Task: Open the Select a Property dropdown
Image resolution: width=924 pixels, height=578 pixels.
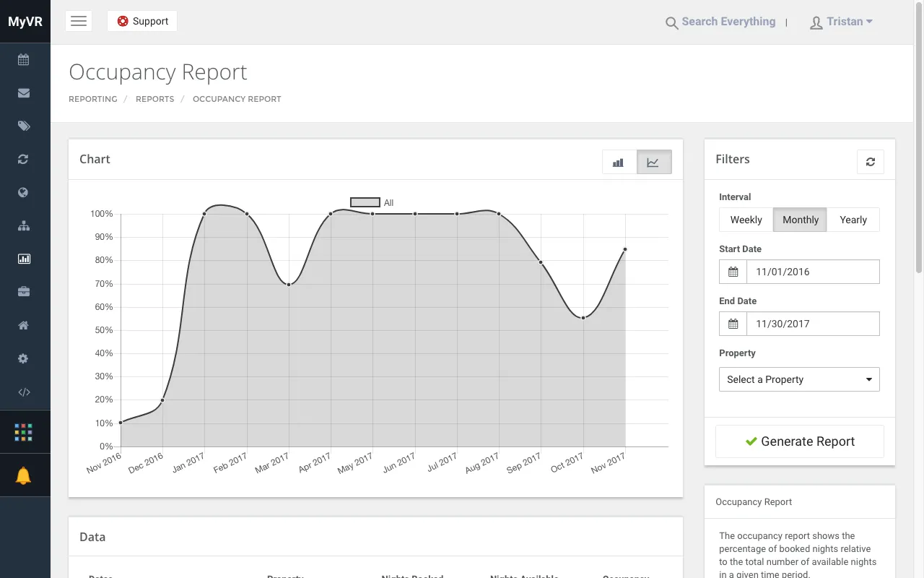Action: [799, 379]
